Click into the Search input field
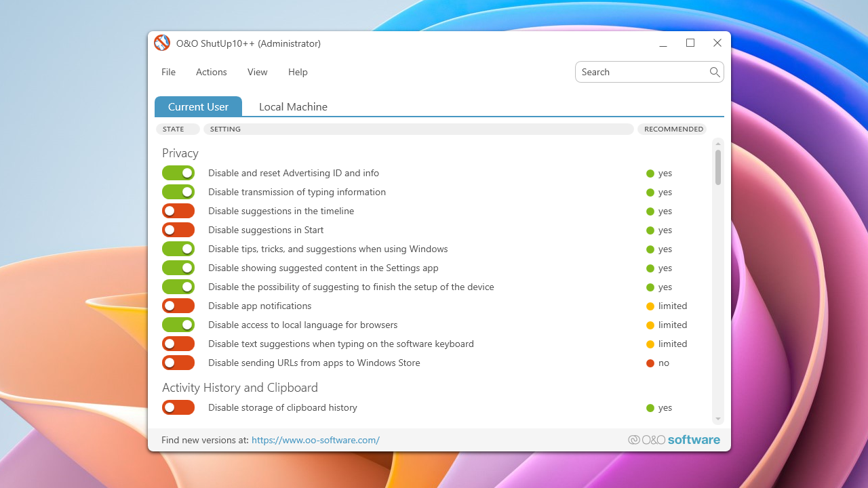868x488 pixels. (x=641, y=72)
